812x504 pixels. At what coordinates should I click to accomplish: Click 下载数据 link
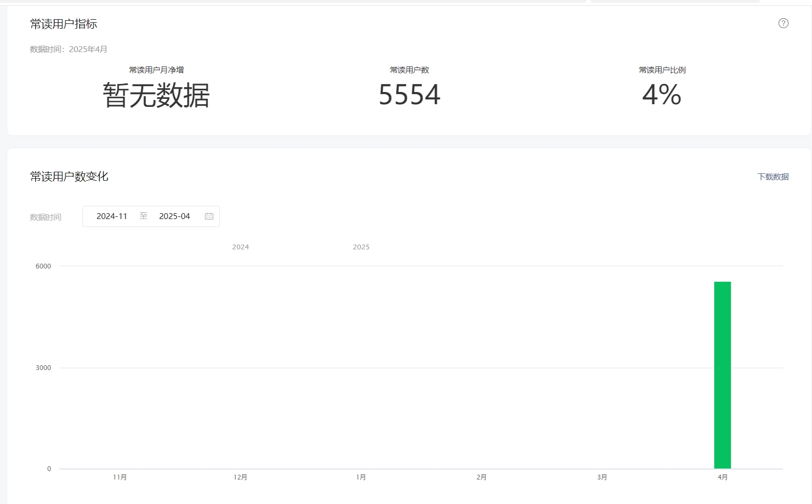[773, 177]
